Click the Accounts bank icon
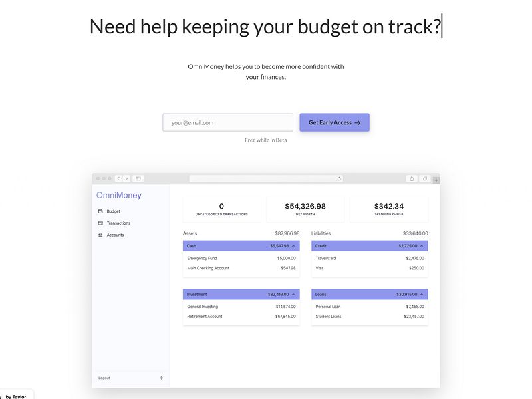532x399 pixels. coord(100,235)
